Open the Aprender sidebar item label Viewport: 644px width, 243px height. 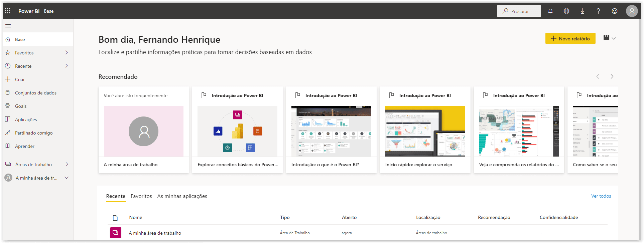tap(25, 146)
